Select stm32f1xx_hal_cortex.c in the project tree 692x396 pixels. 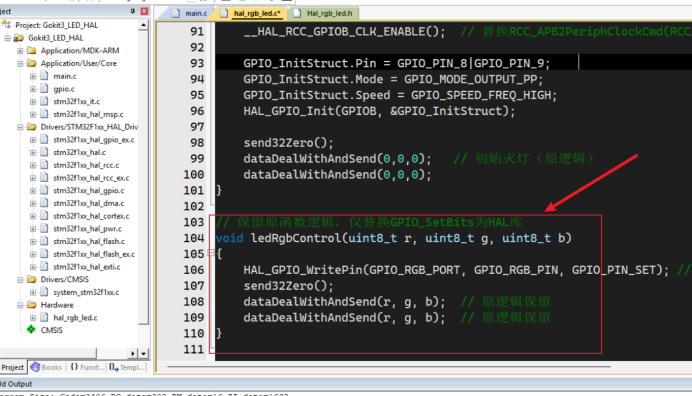click(x=91, y=216)
